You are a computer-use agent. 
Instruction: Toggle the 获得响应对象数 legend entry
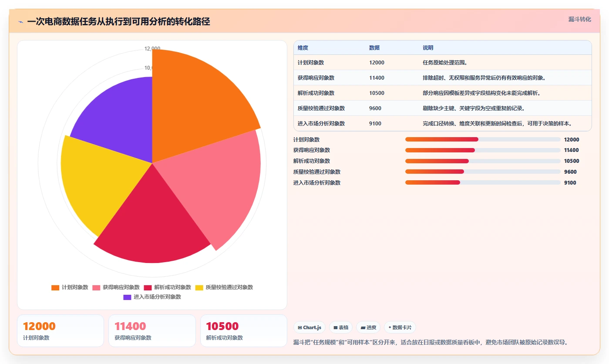tap(116, 287)
